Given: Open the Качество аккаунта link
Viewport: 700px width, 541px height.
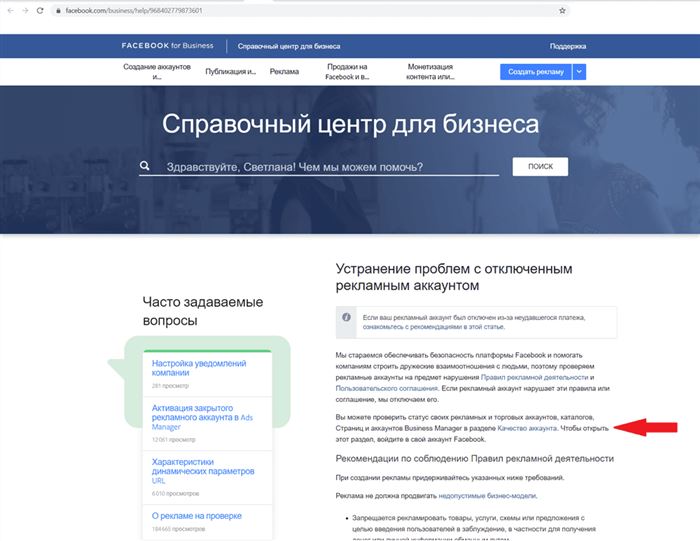Looking at the screenshot, I should [x=527, y=428].
